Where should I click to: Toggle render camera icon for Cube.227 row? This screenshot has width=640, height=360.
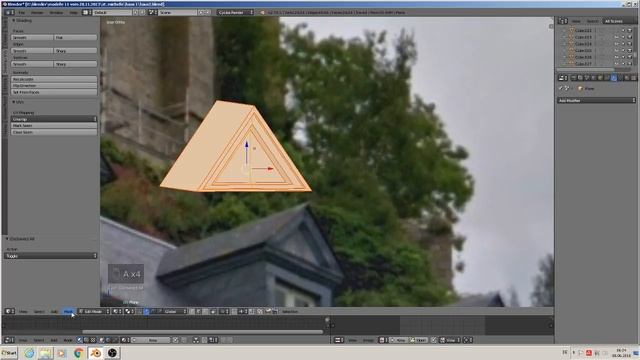(x=630, y=64)
